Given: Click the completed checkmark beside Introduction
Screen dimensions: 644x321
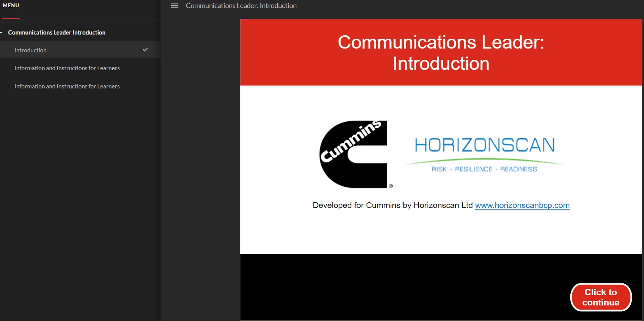Looking at the screenshot, I should click(x=145, y=50).
